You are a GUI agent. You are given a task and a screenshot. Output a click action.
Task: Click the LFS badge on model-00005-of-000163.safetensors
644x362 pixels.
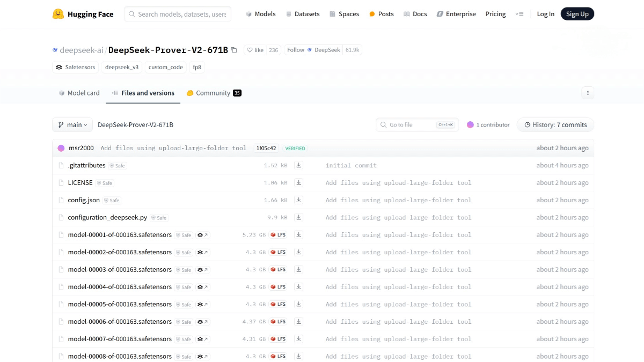278,305
